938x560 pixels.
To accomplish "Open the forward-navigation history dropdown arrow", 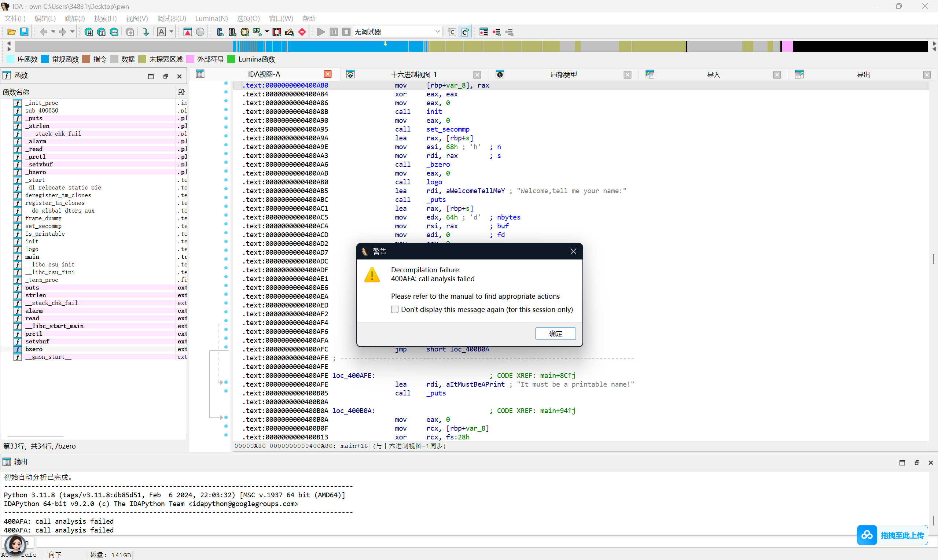I will (72, 32).
